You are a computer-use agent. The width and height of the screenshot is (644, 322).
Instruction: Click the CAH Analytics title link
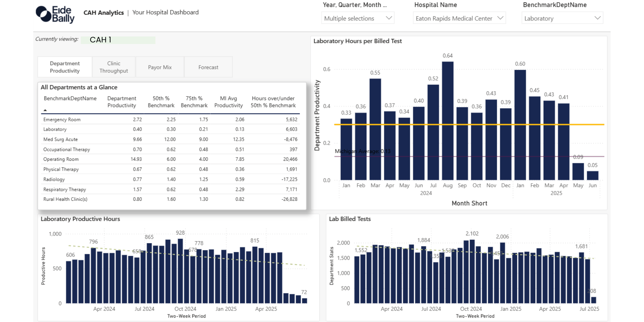coord(104,12)
